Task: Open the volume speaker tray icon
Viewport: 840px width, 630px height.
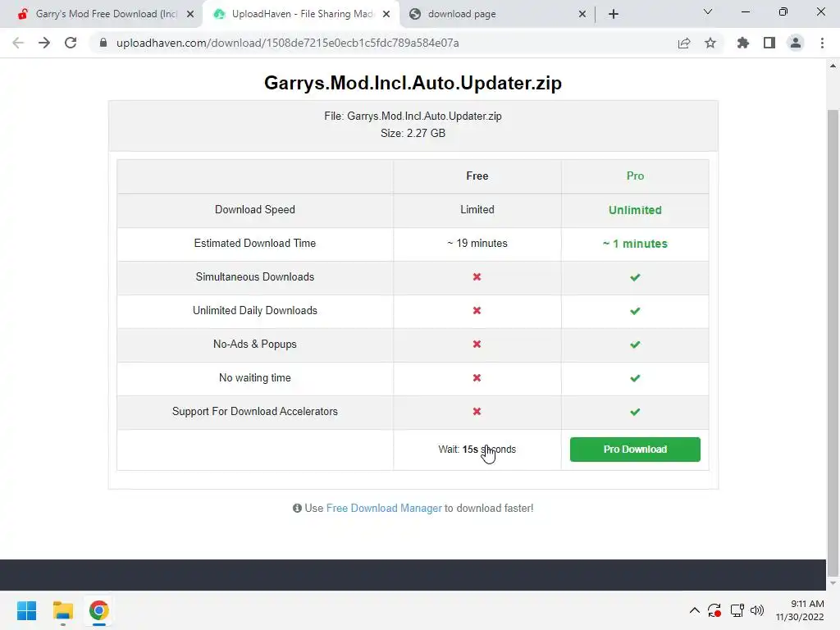Action: (x=757, y=610)
